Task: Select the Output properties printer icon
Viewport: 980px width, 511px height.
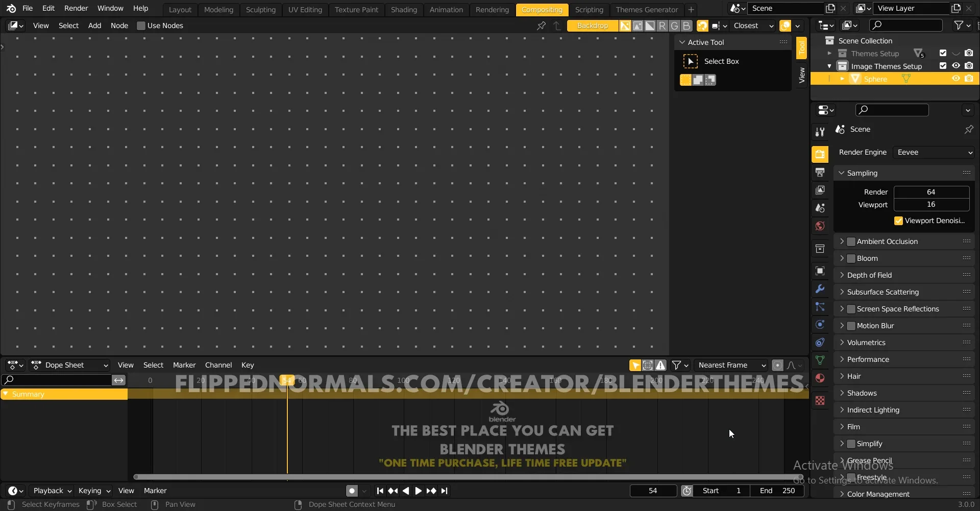Action: tap(820, 172)
